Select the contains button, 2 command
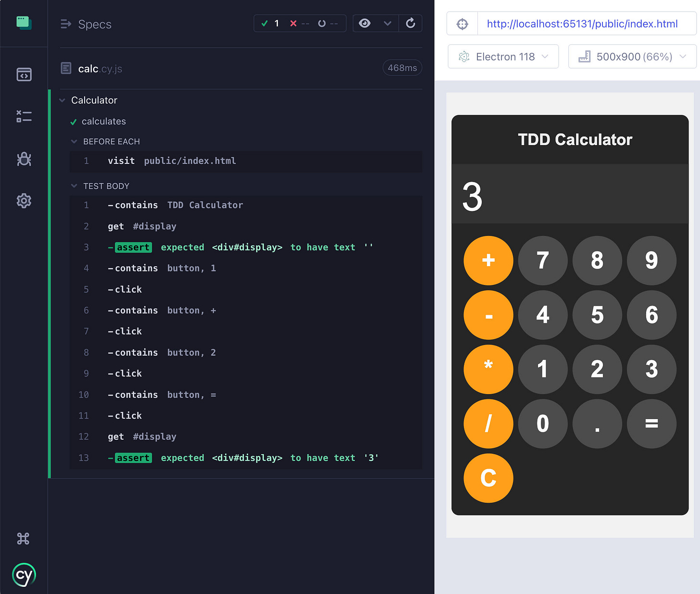Image resolution: width=700 pixels, height=594 pixels. tap(246, 353)
